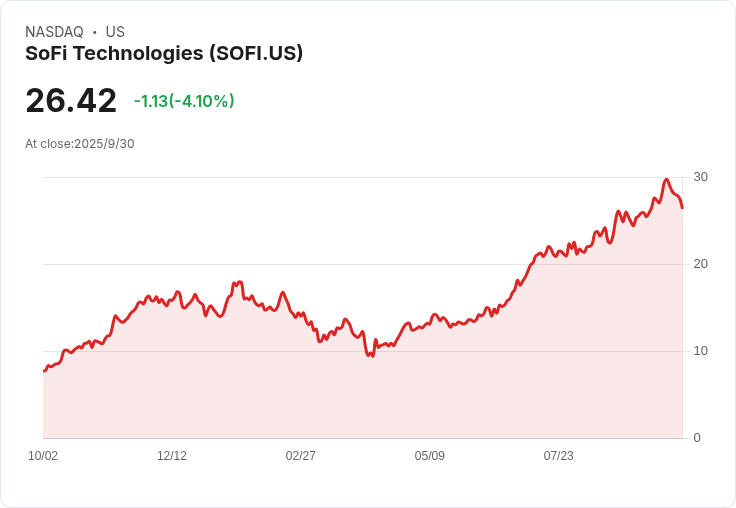Click the final endpoint of the price line

tap(682, 208)
